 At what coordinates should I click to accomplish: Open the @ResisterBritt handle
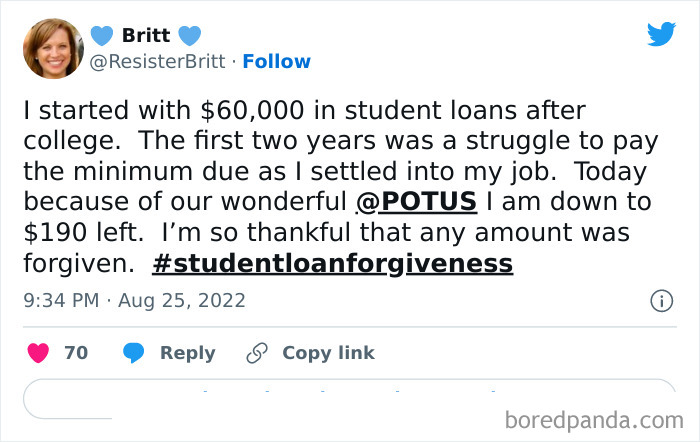(x=160, y=62)
